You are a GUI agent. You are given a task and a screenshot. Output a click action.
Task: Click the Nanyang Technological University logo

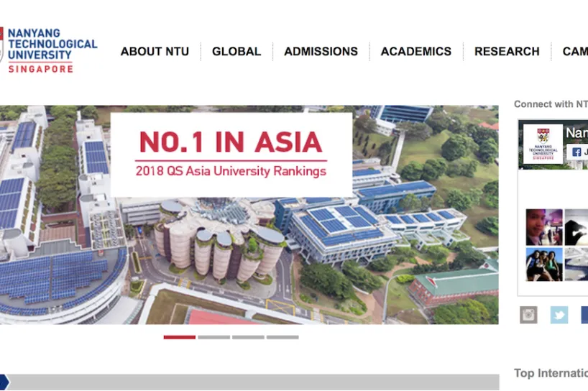(x=49, y=50)
